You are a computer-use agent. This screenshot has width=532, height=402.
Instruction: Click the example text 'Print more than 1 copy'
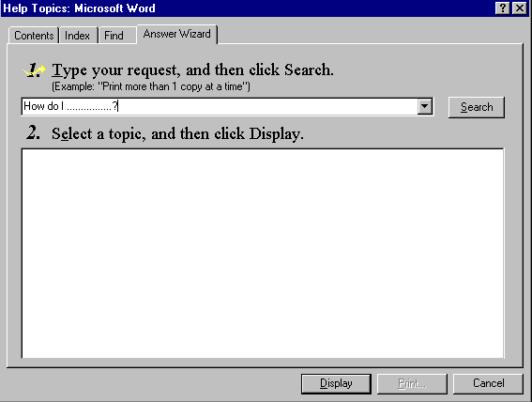151,86
